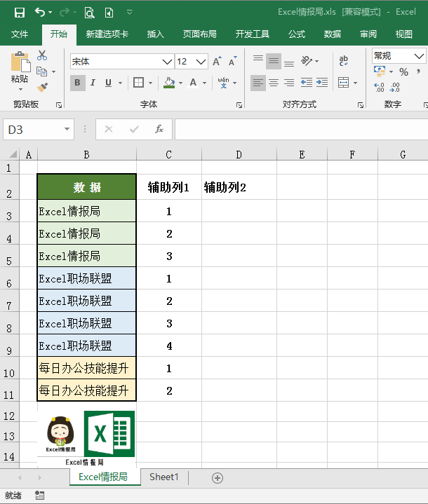
Task: Apply the green fill color bucket
Action: (x=169, y=83)
